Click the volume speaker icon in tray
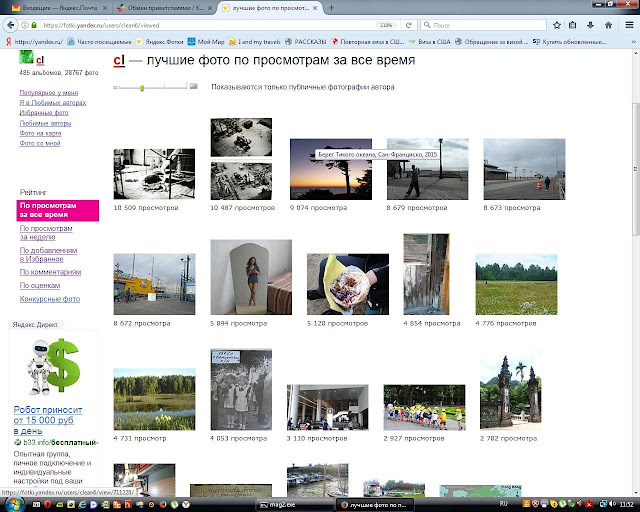Image resolution: width=640 pixels, height=512 pixels. point(613,504)
